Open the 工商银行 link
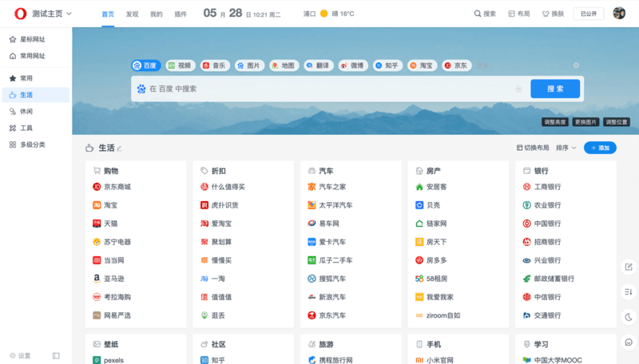 coord(542,187)
